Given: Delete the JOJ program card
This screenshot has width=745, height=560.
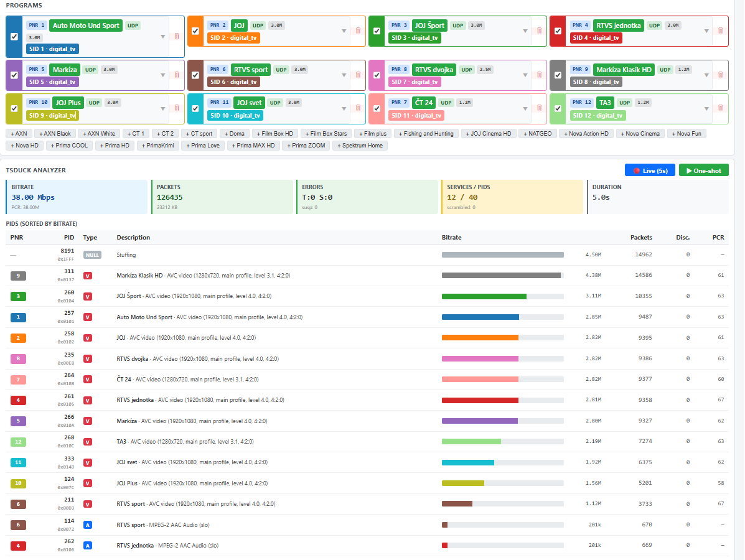Looking at the screenshot, I should pyautogui.click(x=358, y=31).
